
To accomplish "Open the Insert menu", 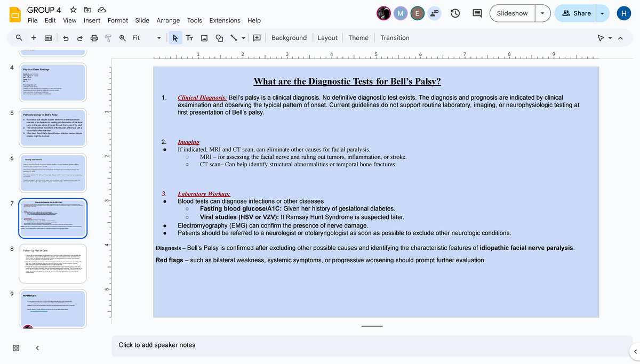I will click(x=92, y=20).
